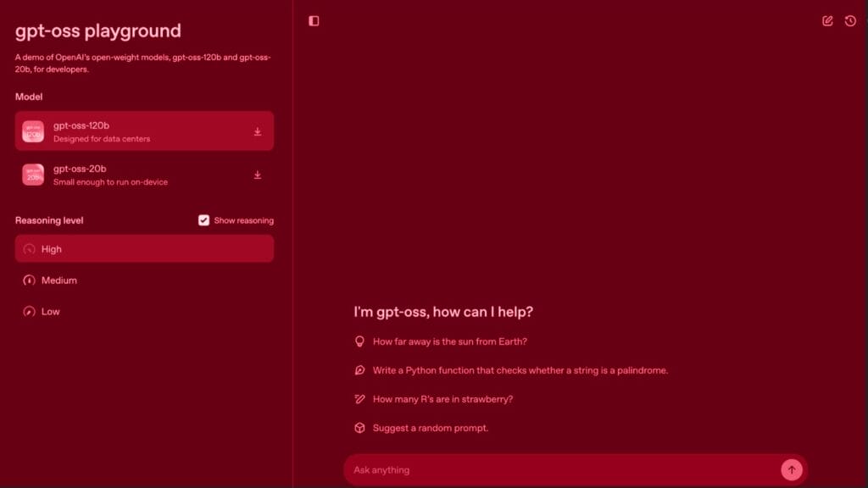Viewport: 868px width, 488px height.
Task: Click the "Small enough to run on-device" description
Action: (x=111, y=182)
